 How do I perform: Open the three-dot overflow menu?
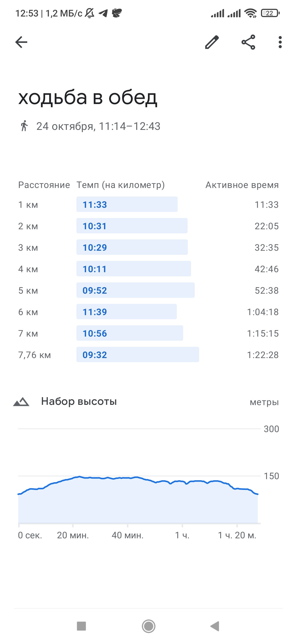(x=280, y=42)
